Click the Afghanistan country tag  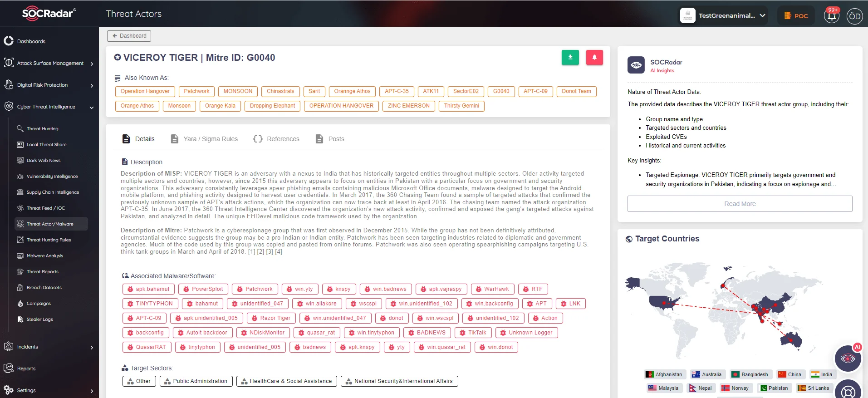click(665, 374)
